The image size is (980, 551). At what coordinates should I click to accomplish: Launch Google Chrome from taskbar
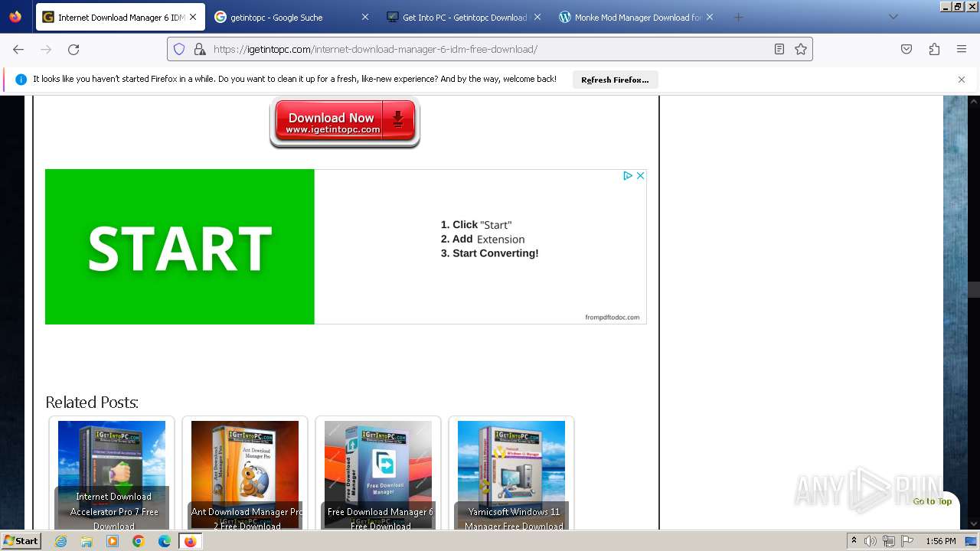139,541
